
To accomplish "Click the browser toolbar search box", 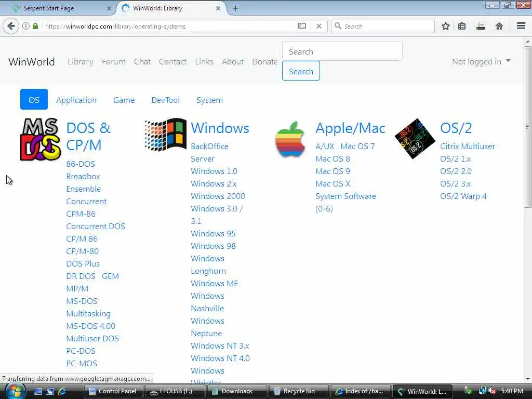I will [x=383, y=26].
